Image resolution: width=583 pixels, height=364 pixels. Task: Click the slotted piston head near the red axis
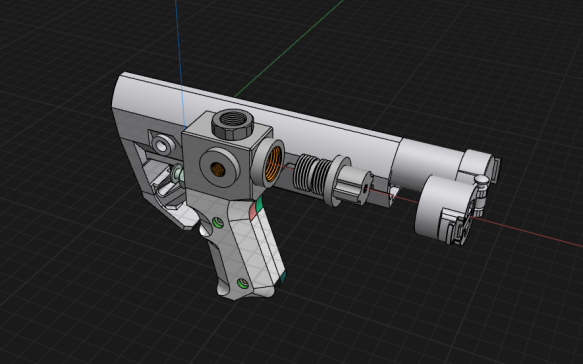(x=353, y=185)
